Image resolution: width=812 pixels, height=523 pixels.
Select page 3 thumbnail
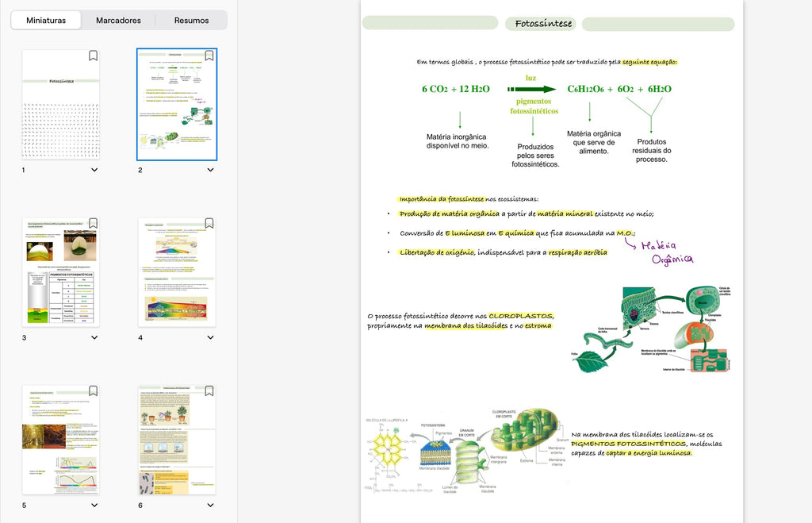(60, 272)
